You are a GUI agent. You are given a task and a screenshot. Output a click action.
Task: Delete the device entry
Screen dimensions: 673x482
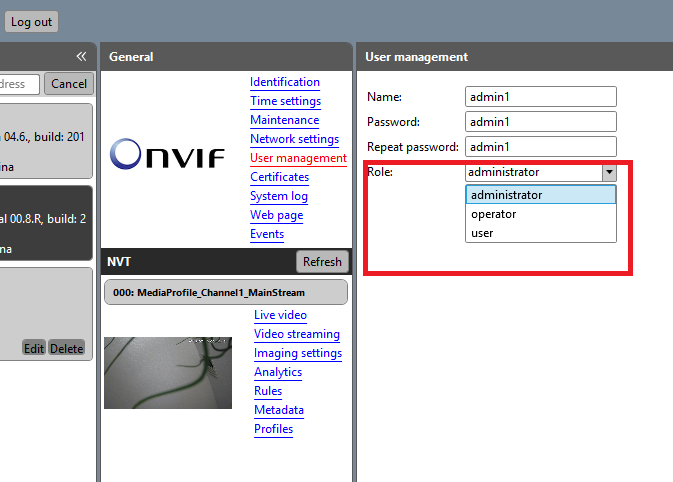(67, 348)
